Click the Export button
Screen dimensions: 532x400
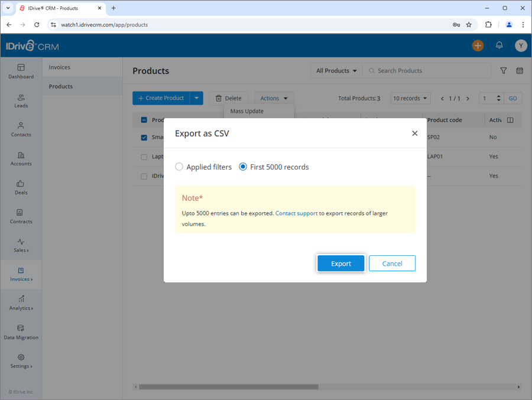click(x=340, y=263)
